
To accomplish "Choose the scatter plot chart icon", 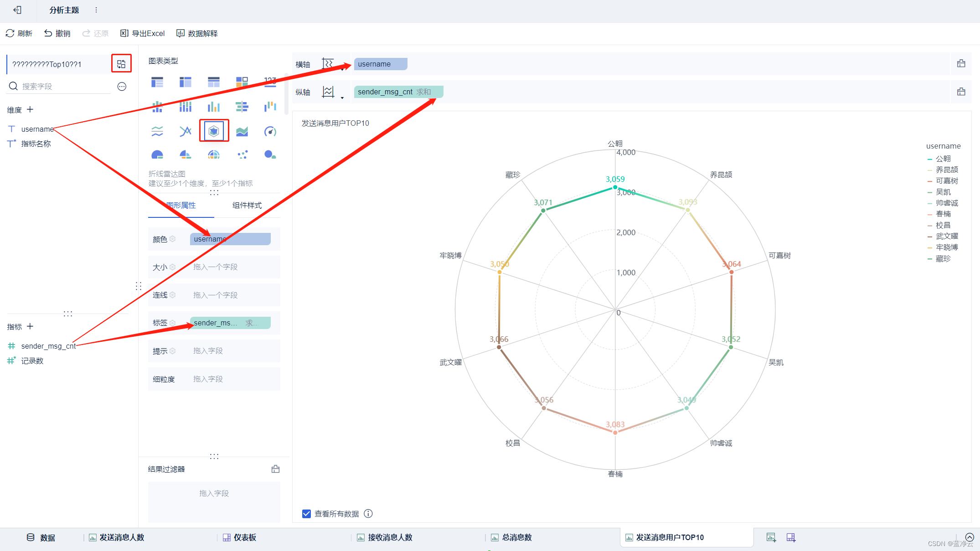I will pyautogui.click(x=242, y=154).
